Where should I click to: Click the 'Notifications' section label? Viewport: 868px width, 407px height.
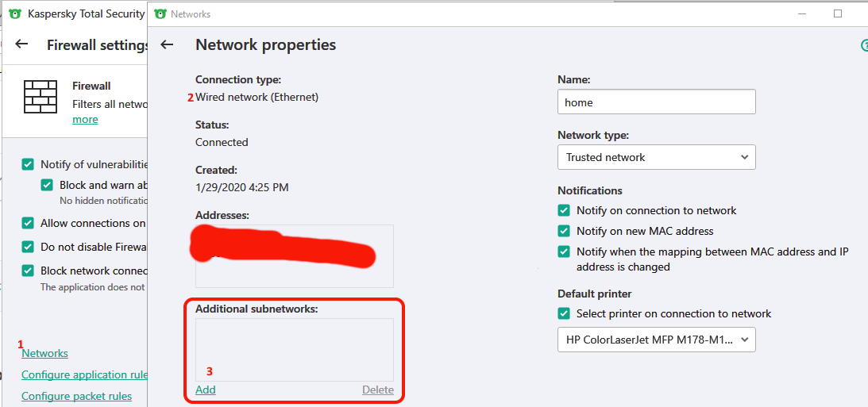pyautogui.click(x=590, y=190)
